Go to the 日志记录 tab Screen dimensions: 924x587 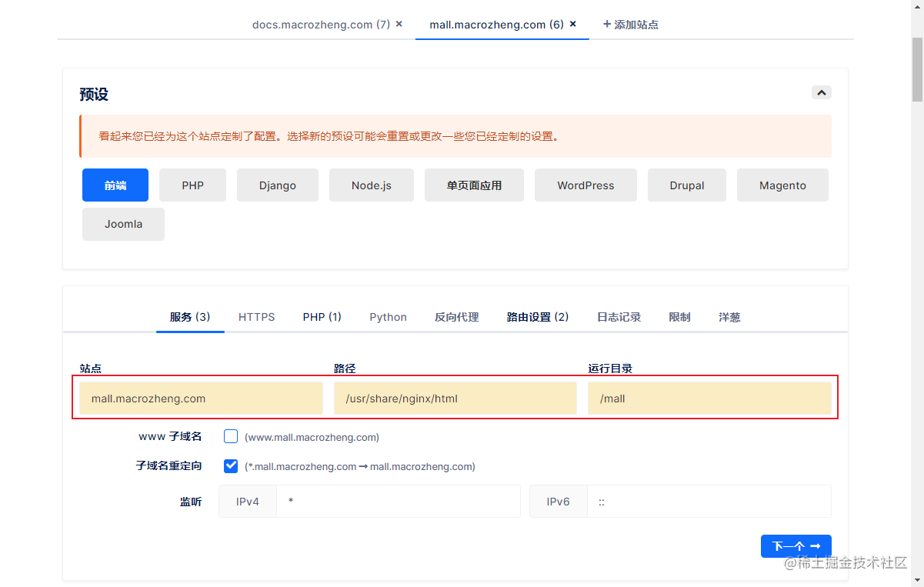click(619, 317)
